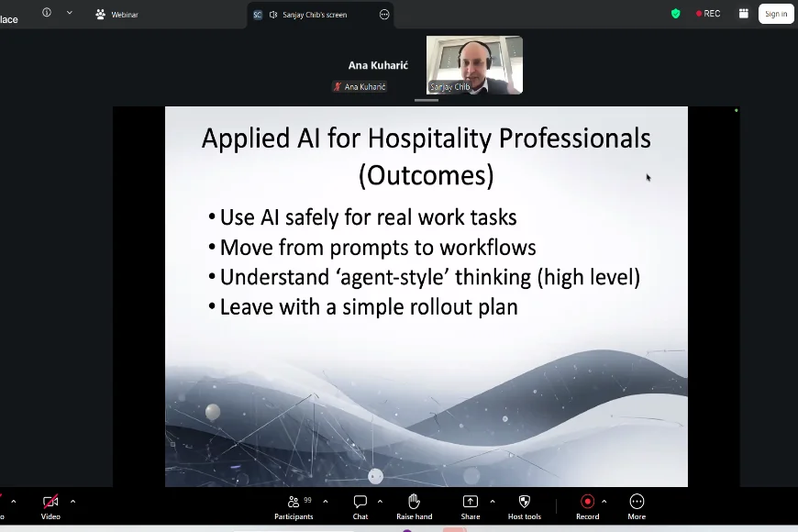Expand the Record options arrow
The width and height of the screenshot is (798, 532).
click(x=604, y=501)
